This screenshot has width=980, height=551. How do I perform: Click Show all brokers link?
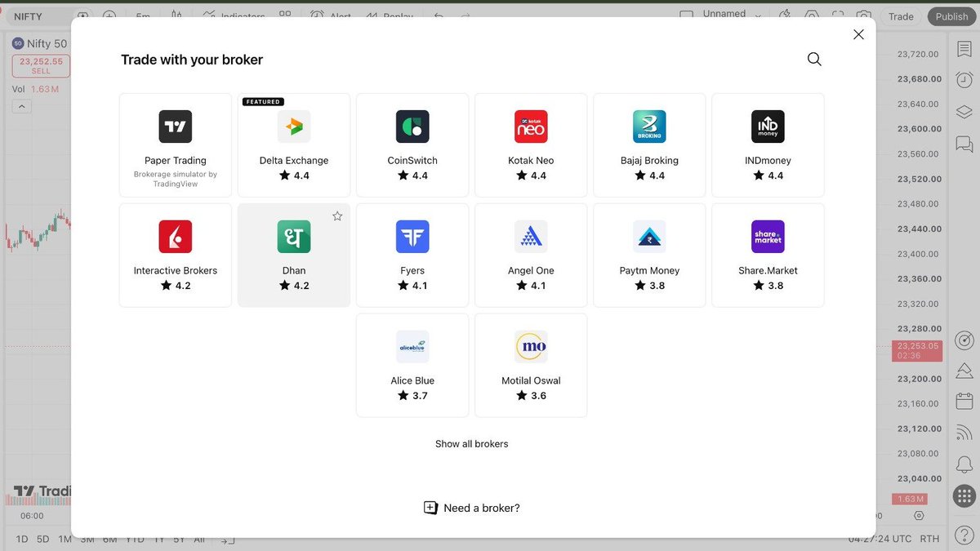pyautogui.click(x=471, y=444)
